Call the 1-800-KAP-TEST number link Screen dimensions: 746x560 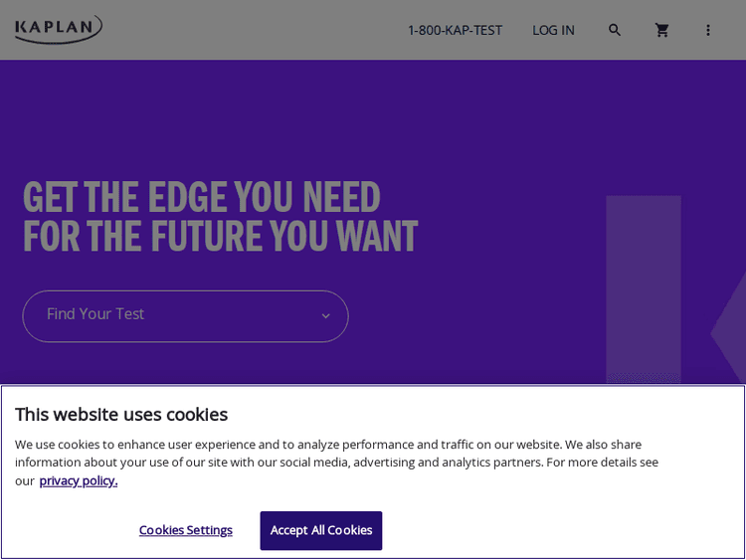[x=455, y=30]
